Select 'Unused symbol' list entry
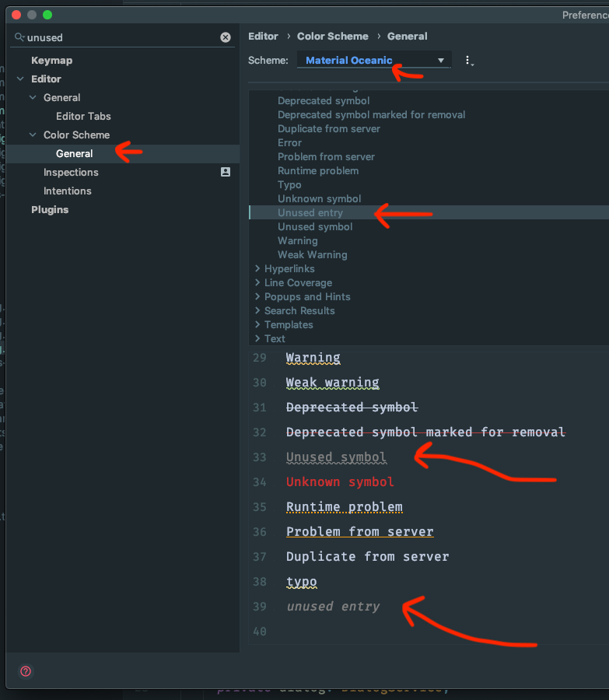 tap(315, 227)
